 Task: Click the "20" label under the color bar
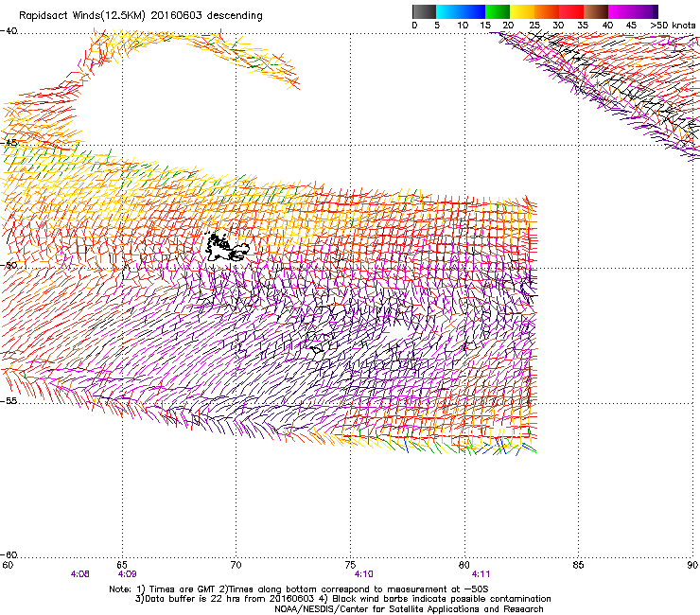(508, 26)
